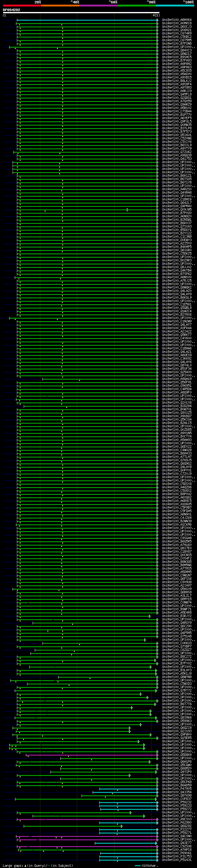Click the cyan ~100% identity scale segment
This screenshot has height=868, width=197.
click(175, 6)
